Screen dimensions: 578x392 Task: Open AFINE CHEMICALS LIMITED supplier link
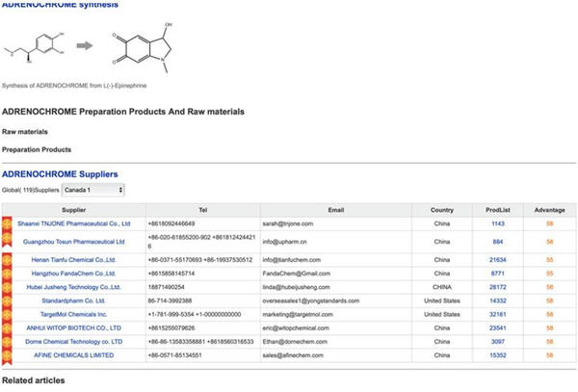(74, 355)
